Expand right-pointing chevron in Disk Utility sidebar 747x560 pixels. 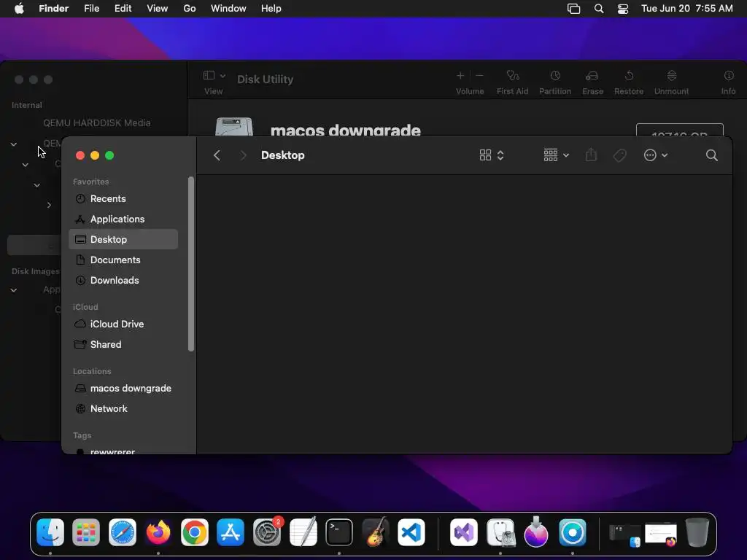pos(49,205)
